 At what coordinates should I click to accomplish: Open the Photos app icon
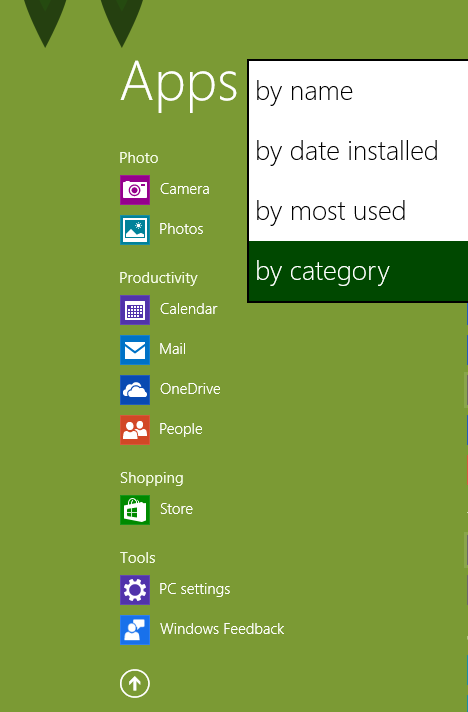(135, 230)
